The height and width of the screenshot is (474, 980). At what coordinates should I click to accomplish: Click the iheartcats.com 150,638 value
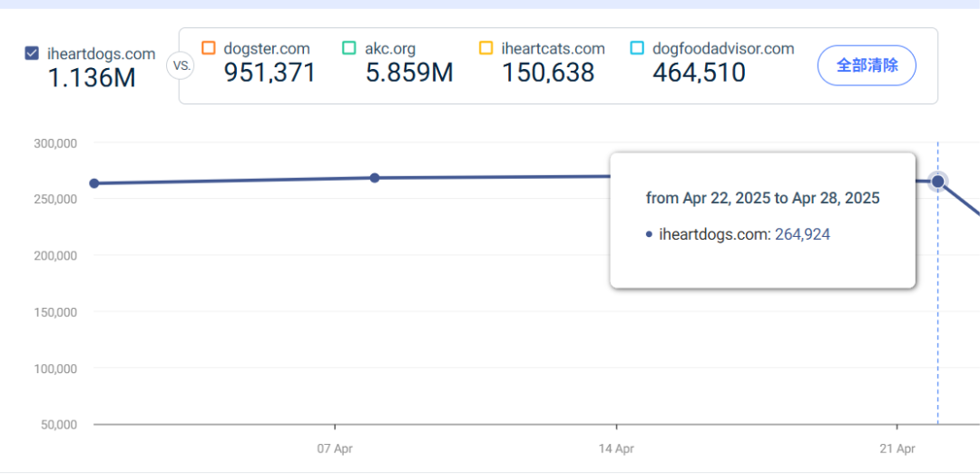click(548, 74)
